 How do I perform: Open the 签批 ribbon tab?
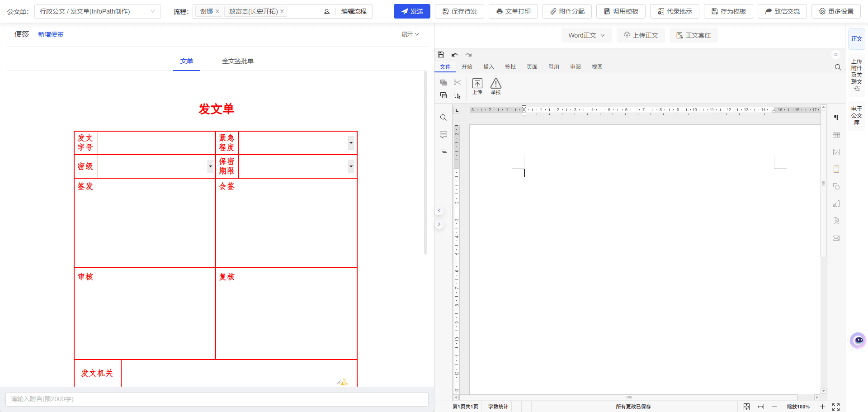pos(510,67)
